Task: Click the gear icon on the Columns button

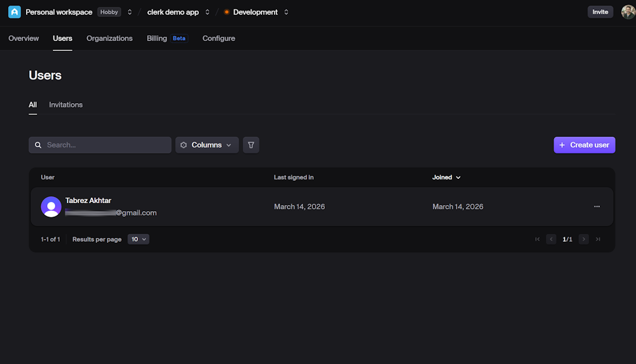Action: point(183,144)
